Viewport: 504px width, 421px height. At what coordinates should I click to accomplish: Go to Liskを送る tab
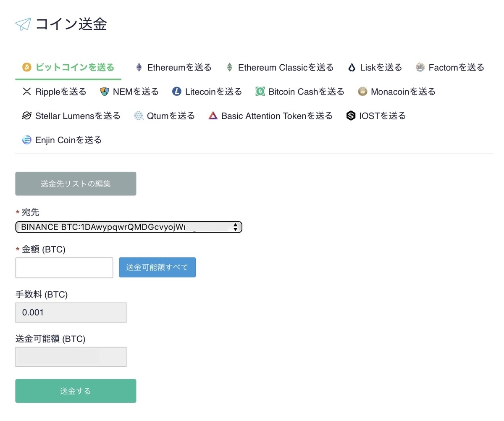click(x=375, y=67)
